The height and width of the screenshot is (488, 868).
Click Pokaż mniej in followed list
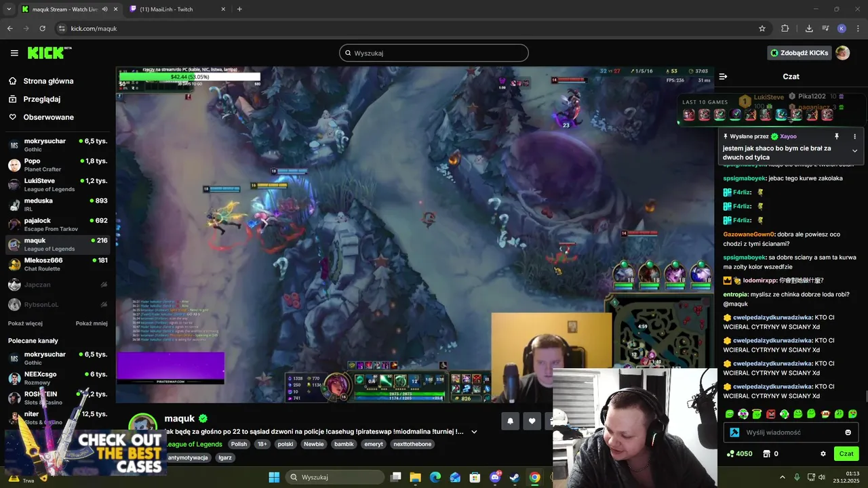click(x=92, y=323)
